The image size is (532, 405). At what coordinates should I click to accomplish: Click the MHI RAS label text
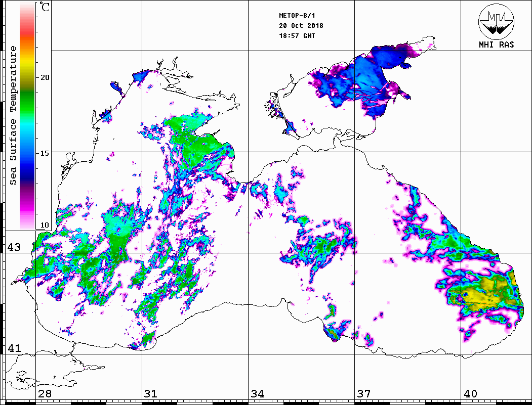pyautogui.click(x=497, y=44)
